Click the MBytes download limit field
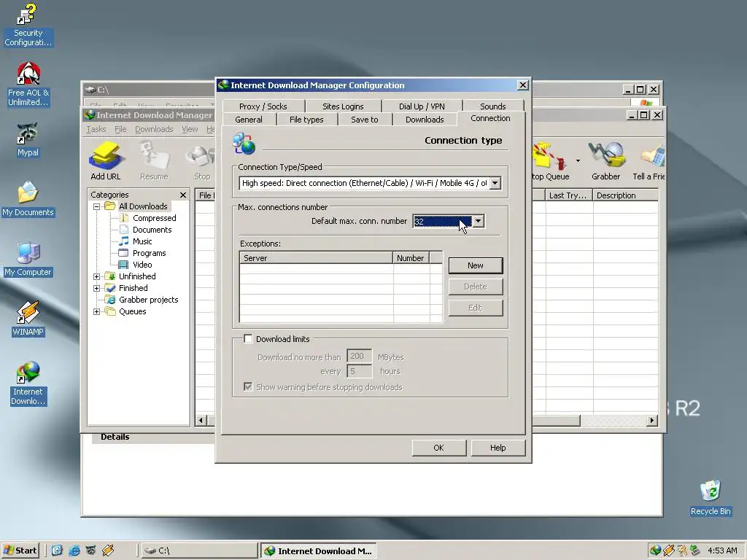 [359, 356]
